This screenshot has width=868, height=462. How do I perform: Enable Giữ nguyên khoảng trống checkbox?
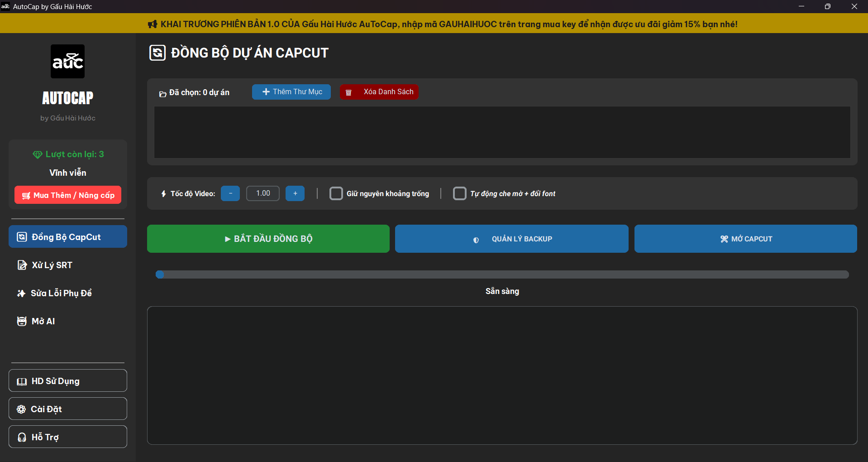[336, 193]
